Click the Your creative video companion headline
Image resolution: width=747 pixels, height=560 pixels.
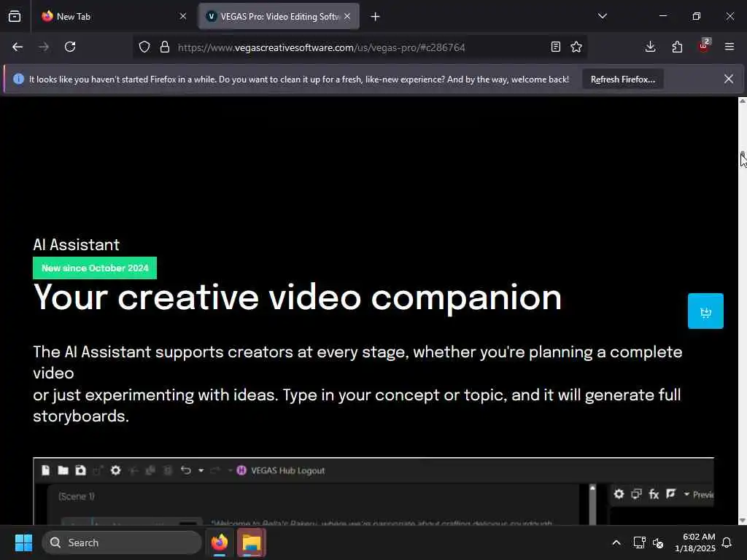298,297
